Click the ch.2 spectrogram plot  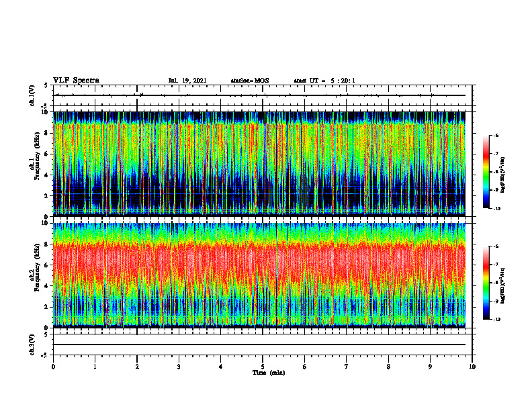click(259, 275)
